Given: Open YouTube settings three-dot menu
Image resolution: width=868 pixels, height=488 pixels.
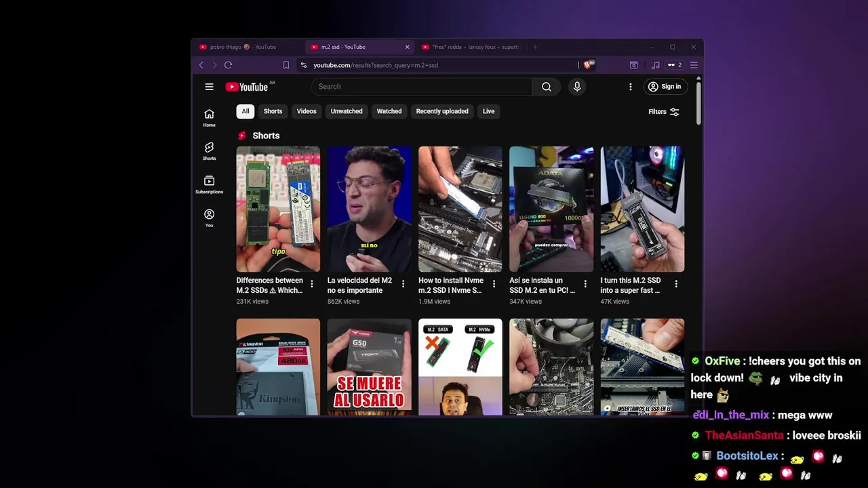Looking at the screenshot, I should [631, 87].
